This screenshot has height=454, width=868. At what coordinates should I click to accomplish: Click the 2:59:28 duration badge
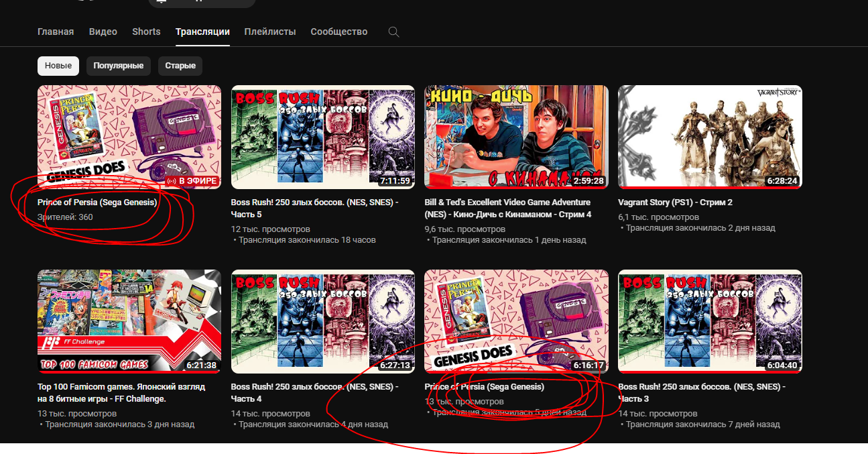pos(588,181)
